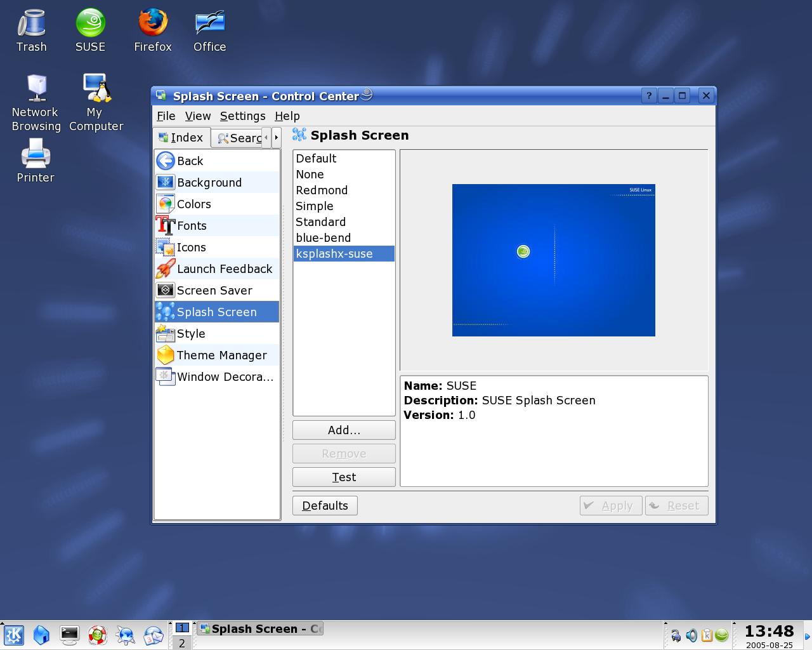Select the Redmond splash theme
This screenshot has height=650, width=812.
[344, 190]
